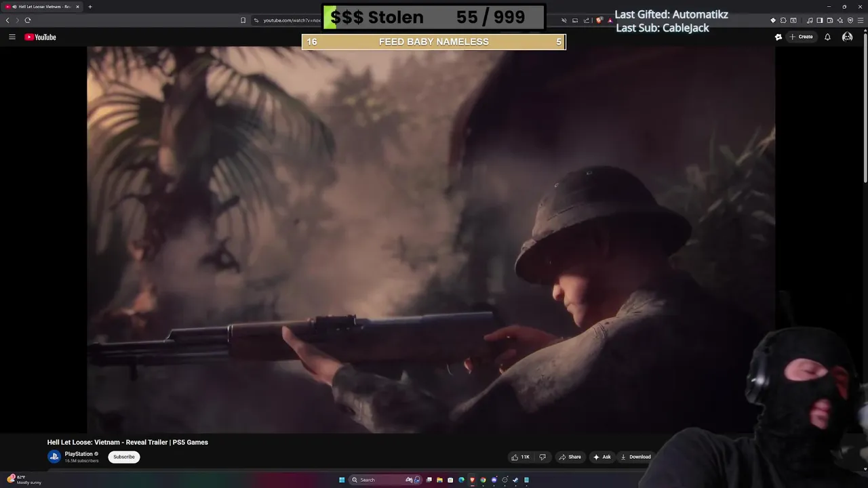
Task: Open YouTube notifications bell
Action: pyautogui.click(x=827, y=37)
